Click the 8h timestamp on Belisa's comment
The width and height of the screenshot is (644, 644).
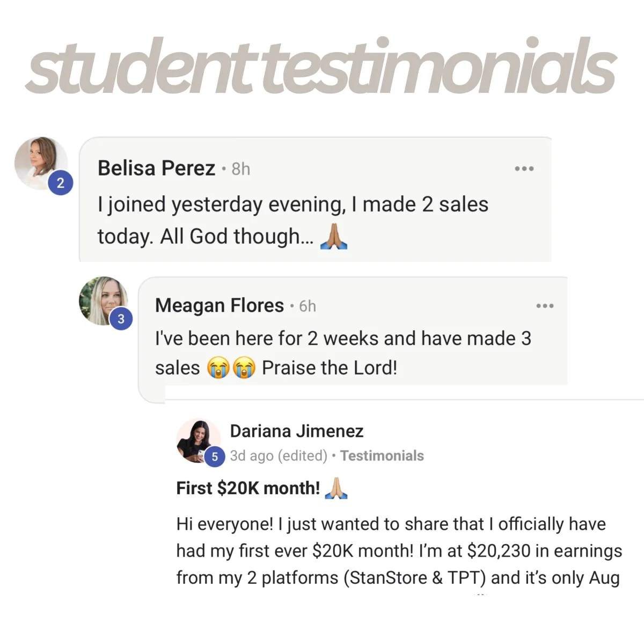click(240, 170)
